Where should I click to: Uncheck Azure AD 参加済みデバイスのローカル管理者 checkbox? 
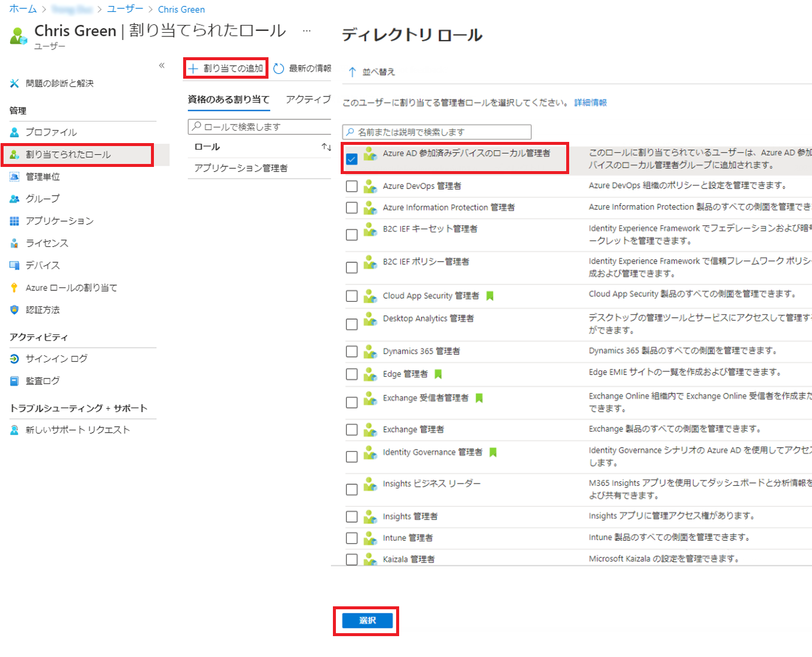[x=352, y=159]
